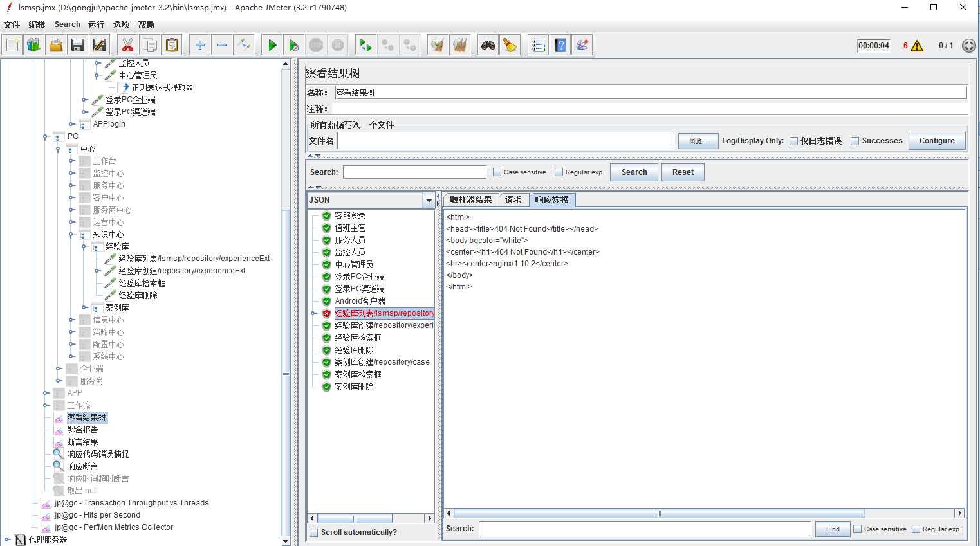Screen dimensions: 980x546
Task: Click the broom Reset Search icon
Action: pos(510,45)
